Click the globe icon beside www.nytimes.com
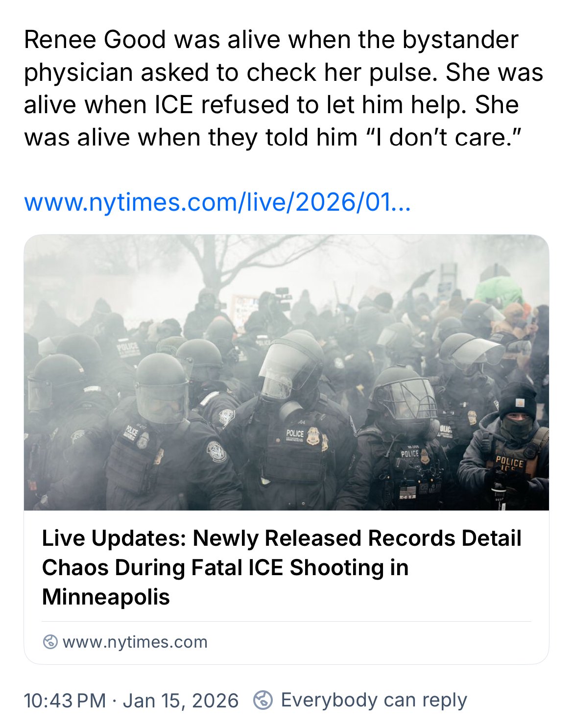573x728 pixels. coord(50,642)
